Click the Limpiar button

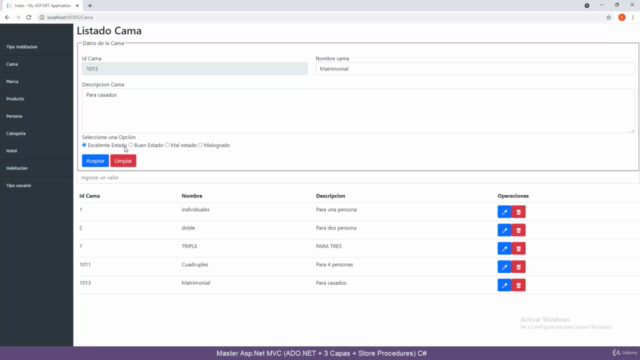(x=123, y=161)
